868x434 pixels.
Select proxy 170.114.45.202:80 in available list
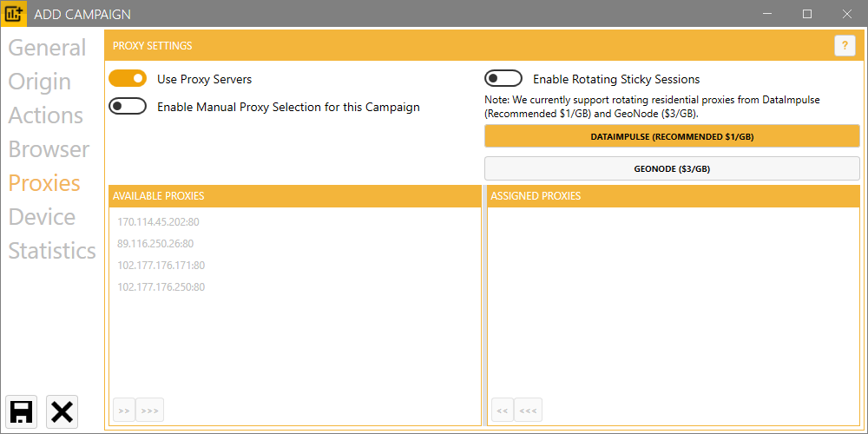pyautogui.click(x=161, y=222)
